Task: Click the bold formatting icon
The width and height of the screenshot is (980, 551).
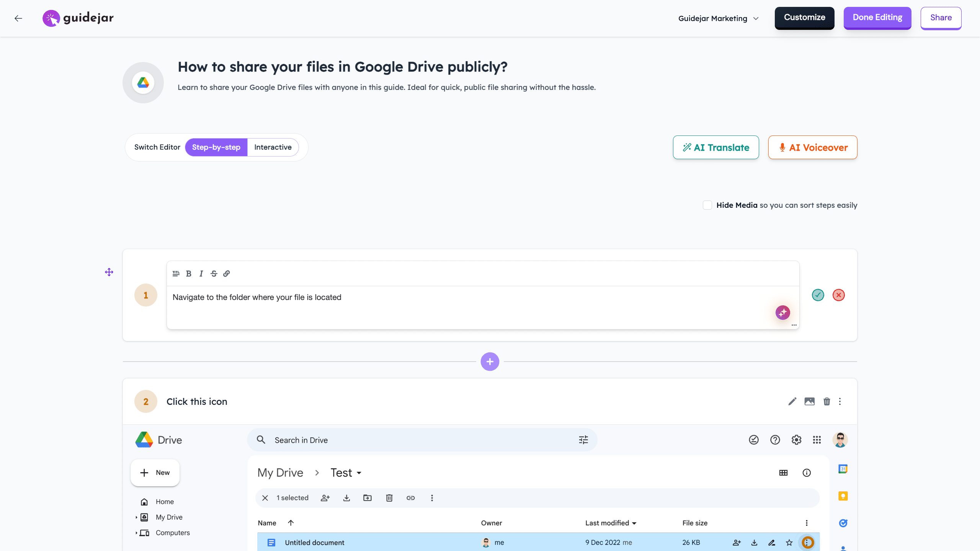Action: [189, 274]
